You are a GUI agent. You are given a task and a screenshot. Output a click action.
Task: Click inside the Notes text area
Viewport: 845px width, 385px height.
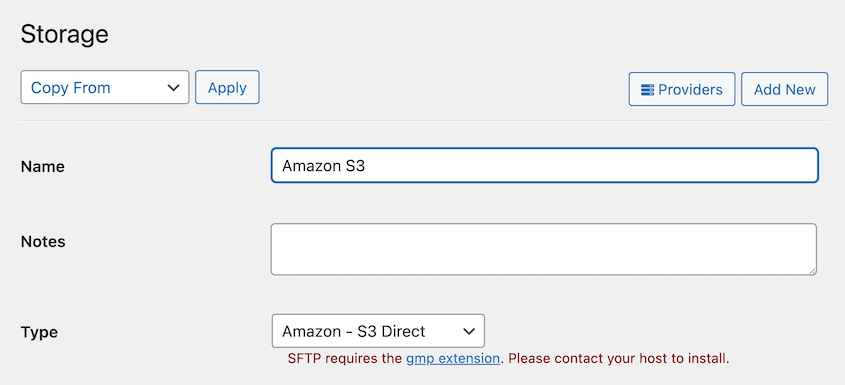(543, 249)
